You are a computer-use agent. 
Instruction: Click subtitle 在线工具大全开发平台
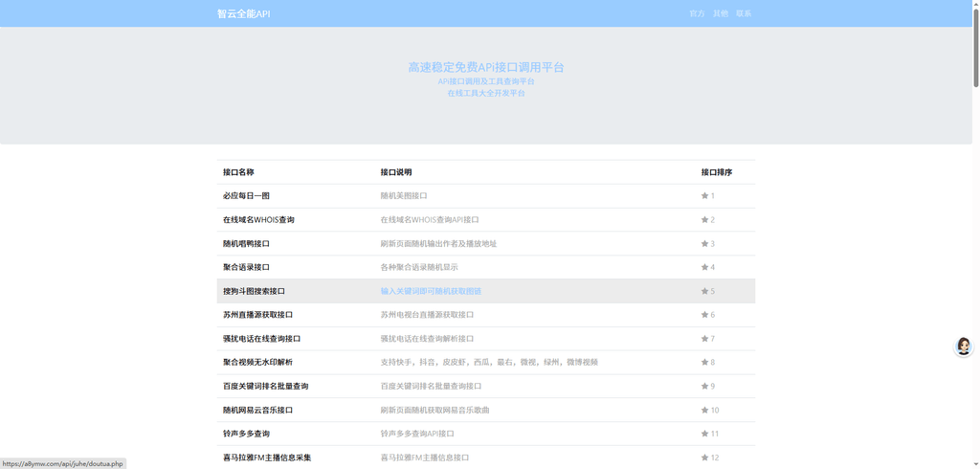(486, 93)
